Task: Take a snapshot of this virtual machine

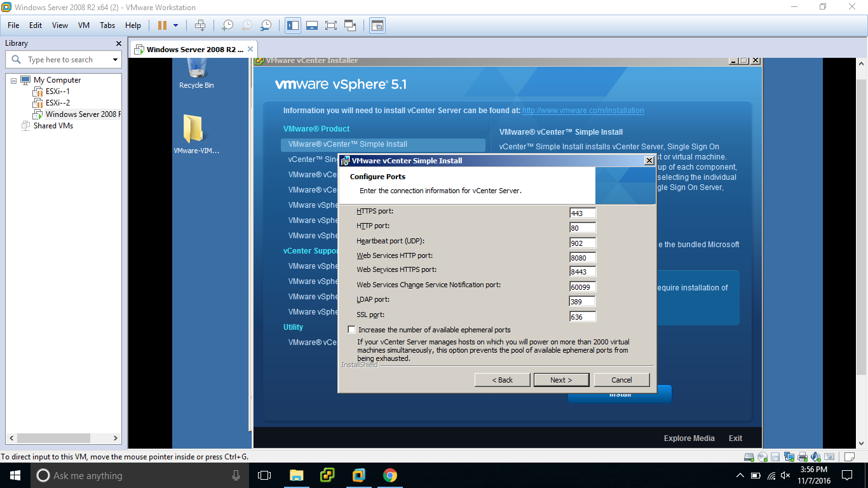Action: click(227, 25)
